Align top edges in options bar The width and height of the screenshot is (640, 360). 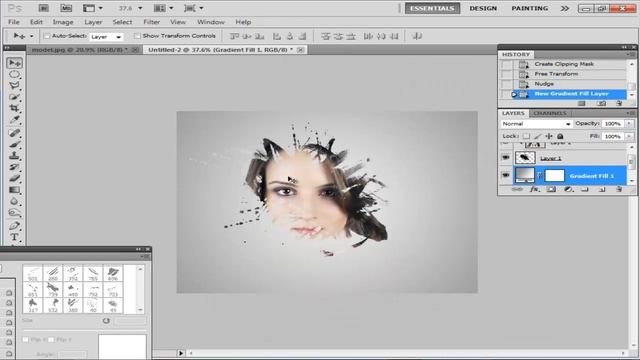[x=234, y=36]
